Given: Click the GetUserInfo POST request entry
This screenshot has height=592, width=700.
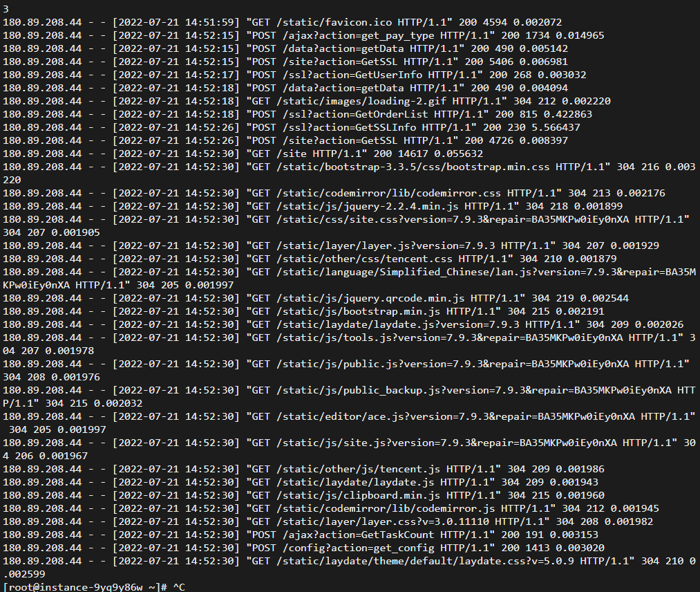Looking at the screenshot, I should 294,75.
